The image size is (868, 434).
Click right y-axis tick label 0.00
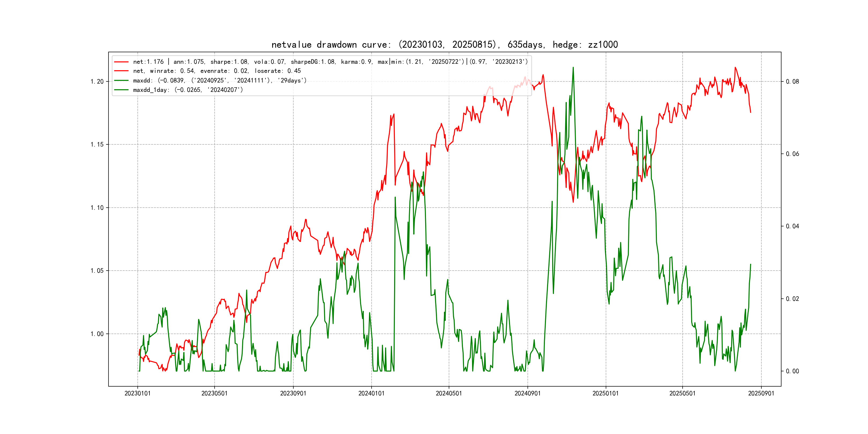tap(792, 371)
